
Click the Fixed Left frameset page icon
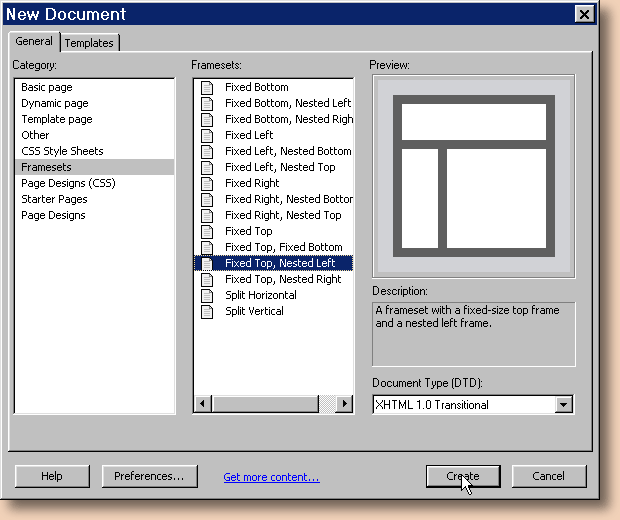tap(207, 135)
